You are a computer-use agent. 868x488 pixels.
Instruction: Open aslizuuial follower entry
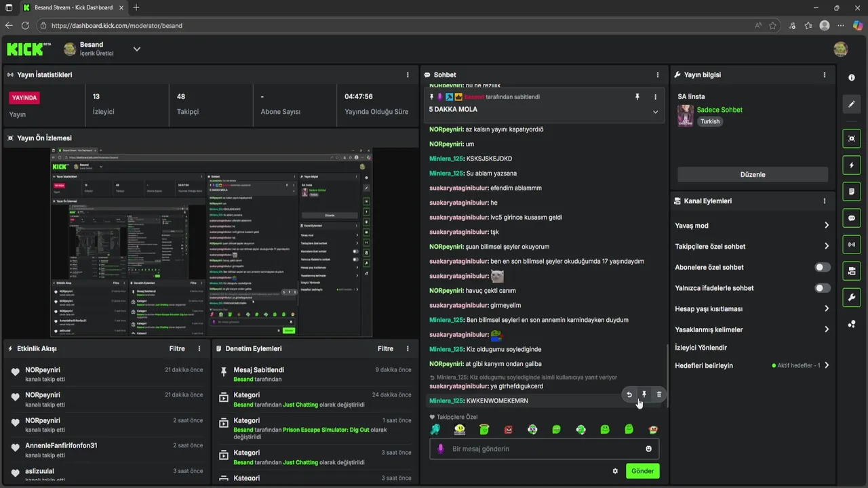106,474
